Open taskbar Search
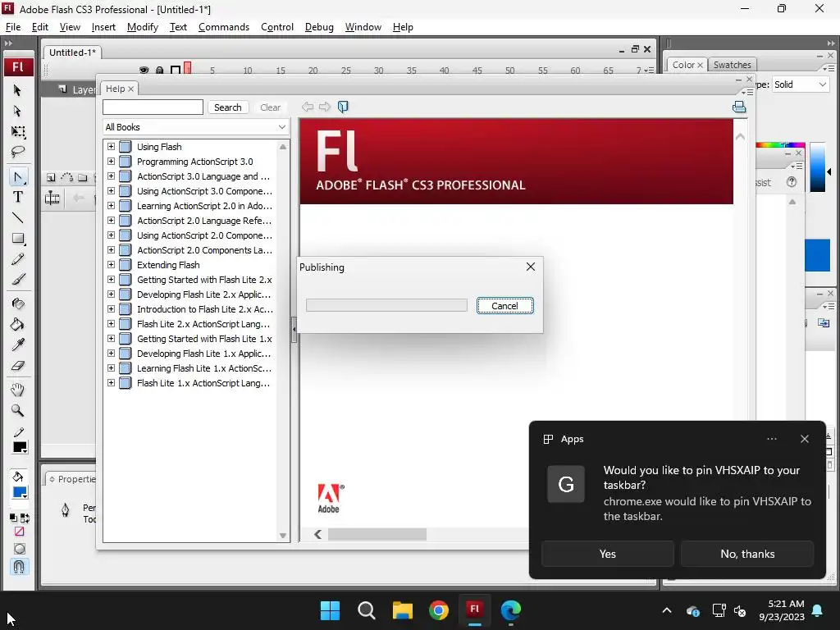The width and height of the screenshot is (840, 630). [367, 610]
